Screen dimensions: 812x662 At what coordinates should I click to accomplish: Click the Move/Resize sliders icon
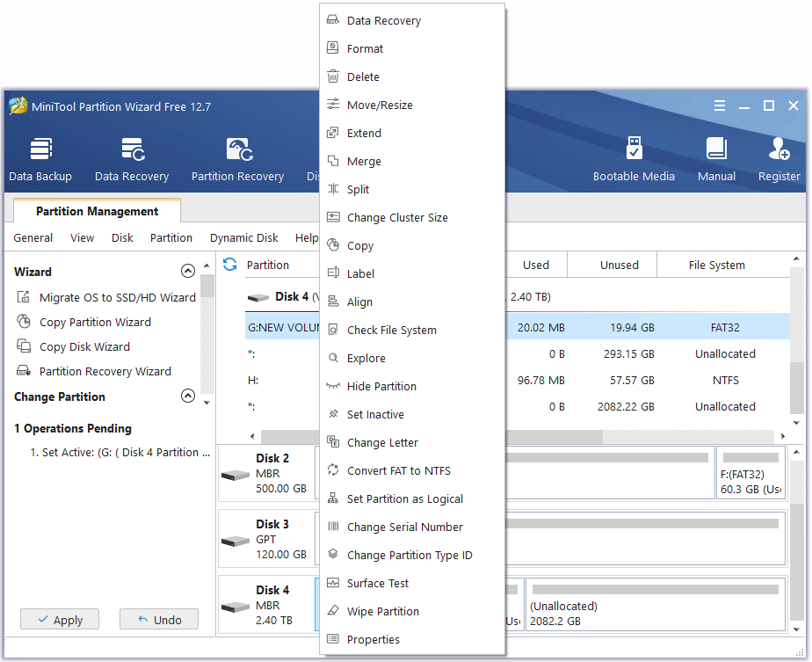(333, 105)
